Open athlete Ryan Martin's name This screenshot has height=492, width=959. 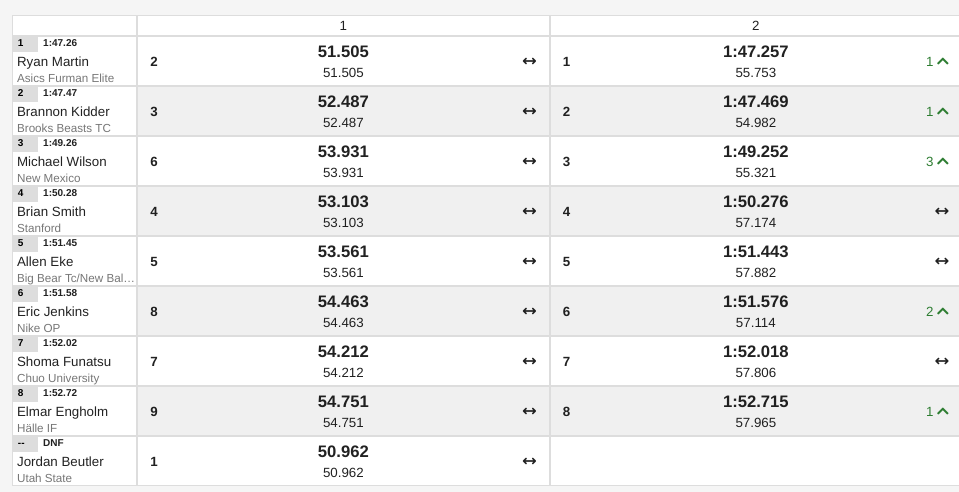click(53, 62)
